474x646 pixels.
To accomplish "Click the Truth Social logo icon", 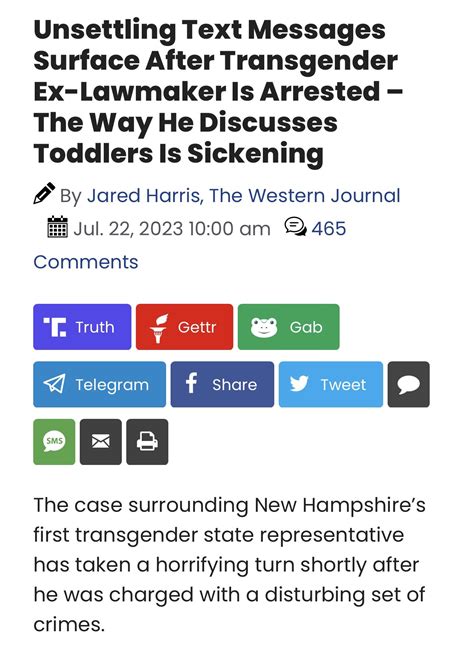I will pos(55,327).
